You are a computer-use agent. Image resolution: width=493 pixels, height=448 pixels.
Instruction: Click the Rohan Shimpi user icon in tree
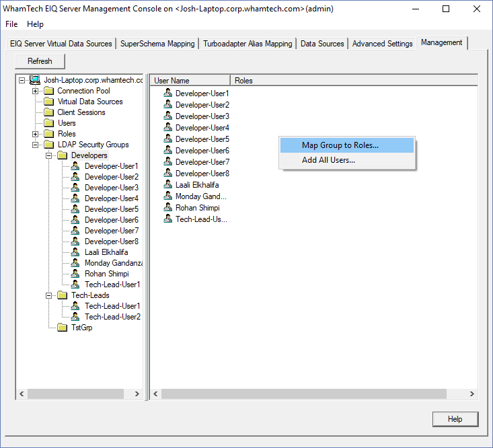[76, 274]
